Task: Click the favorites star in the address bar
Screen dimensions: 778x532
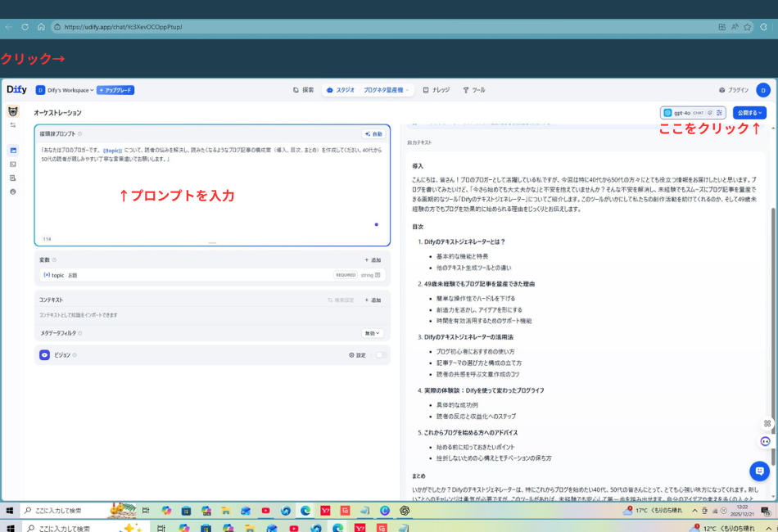Action: pyautogui.click(x=747, y=26)
